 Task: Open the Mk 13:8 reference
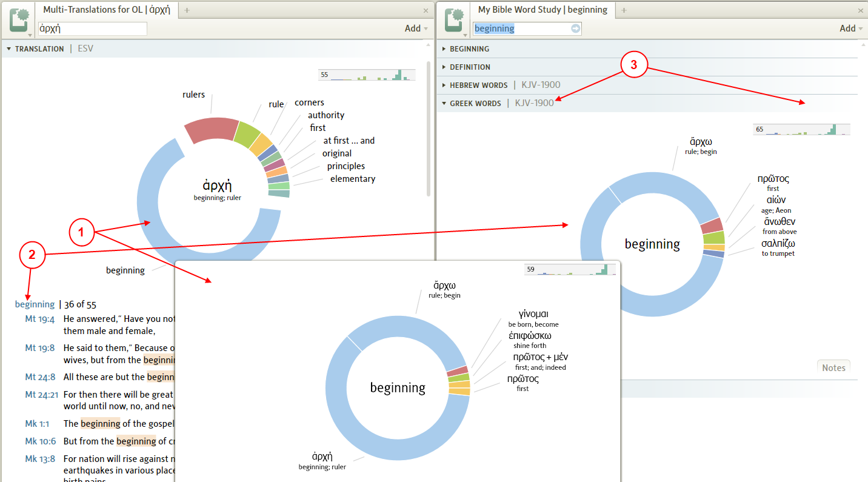click(39, 459)
